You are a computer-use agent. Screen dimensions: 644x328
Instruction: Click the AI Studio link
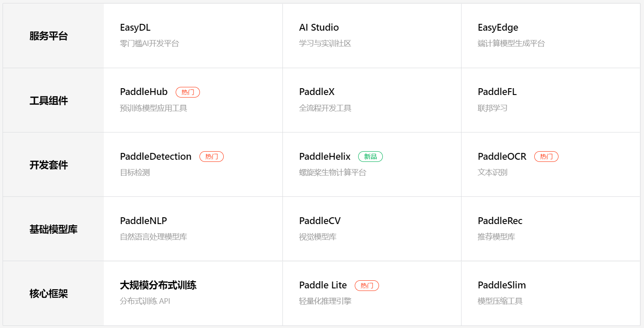(319, 28)
